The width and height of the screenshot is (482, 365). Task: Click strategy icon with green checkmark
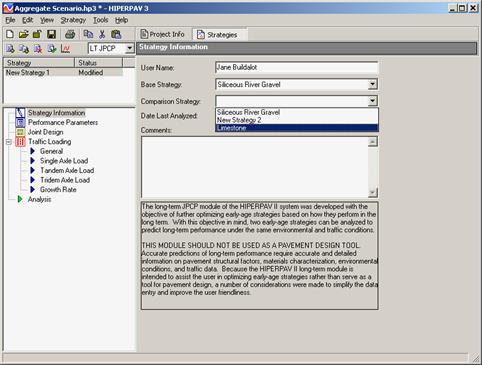pyautogui.click(x=52, y=49)
